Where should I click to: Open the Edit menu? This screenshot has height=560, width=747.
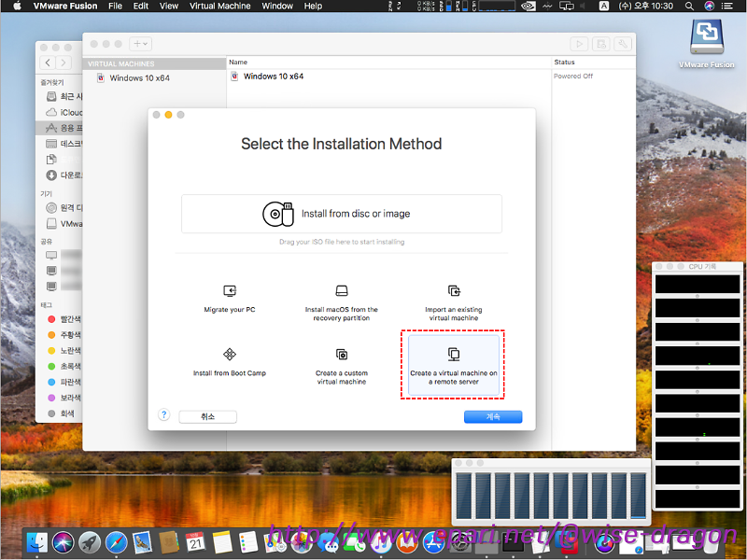pos(141,7)
